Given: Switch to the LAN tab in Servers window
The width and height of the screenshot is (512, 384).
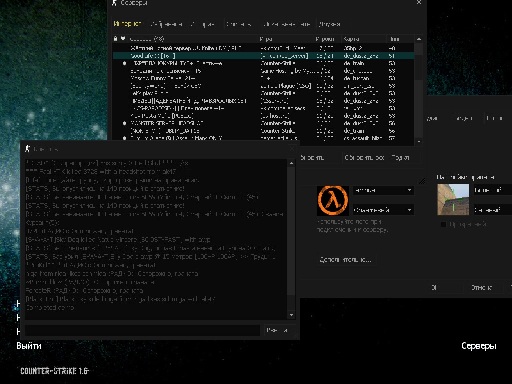Looking at the screenshot, I should pyautogui.click(x=286, y=24).
